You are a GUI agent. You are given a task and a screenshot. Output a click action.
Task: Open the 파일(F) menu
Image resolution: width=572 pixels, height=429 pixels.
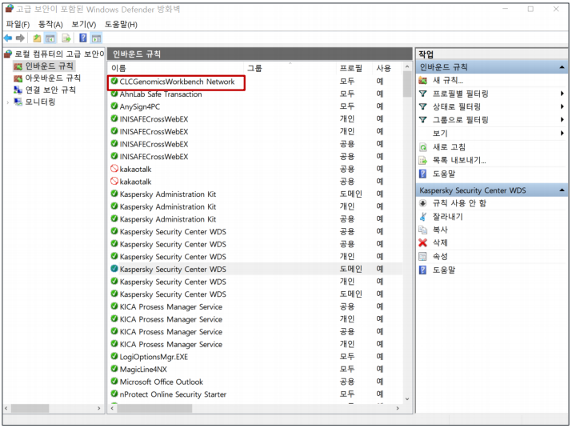(x=18, y=24)
